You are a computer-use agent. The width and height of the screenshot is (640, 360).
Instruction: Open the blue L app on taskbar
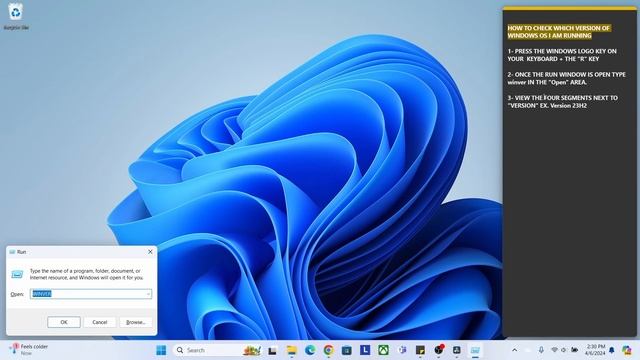coord(365,350)
